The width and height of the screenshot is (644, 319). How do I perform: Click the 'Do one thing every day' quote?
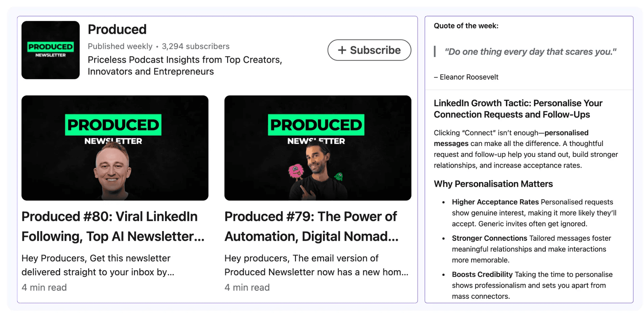point(531,52)
